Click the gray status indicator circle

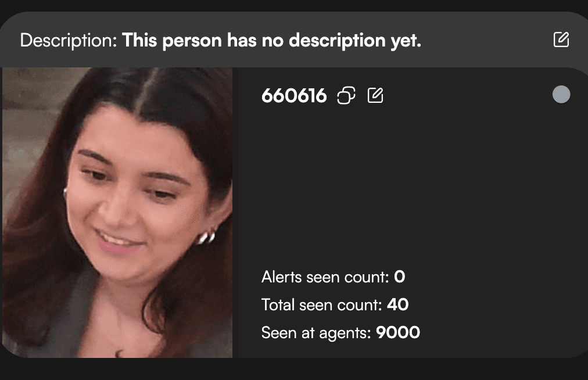point(561,94)
